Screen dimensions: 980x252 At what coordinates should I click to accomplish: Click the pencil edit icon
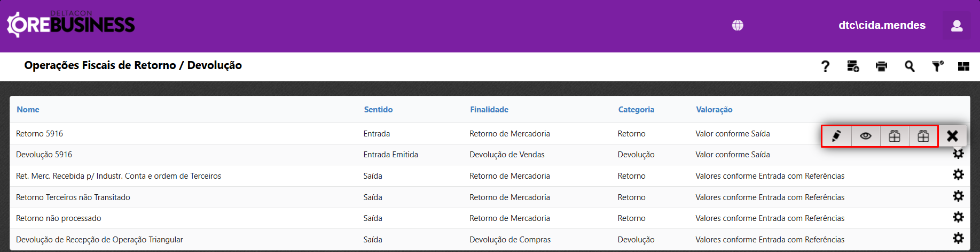pos(836,136)
